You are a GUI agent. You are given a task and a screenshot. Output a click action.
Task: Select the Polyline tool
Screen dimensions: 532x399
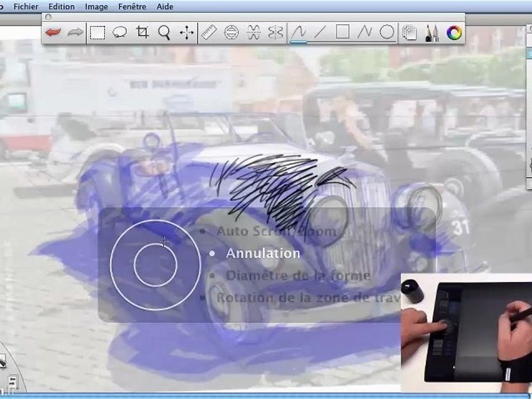[x=365, y=33]
